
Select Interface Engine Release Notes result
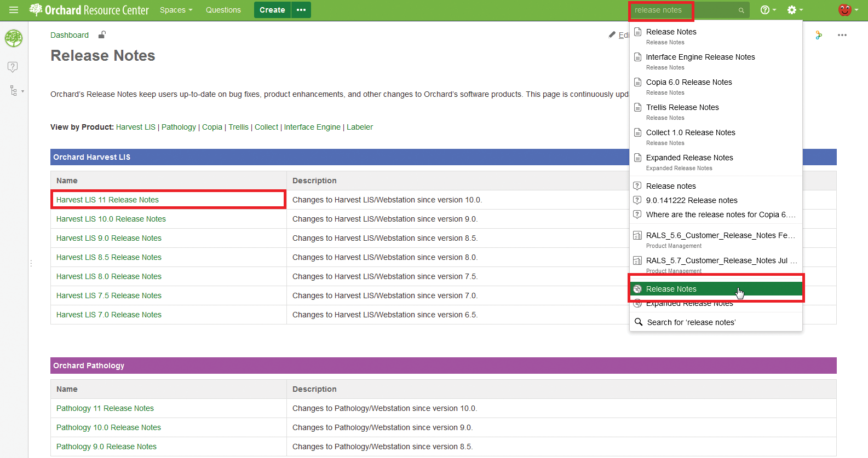click(x=716, y=61)
